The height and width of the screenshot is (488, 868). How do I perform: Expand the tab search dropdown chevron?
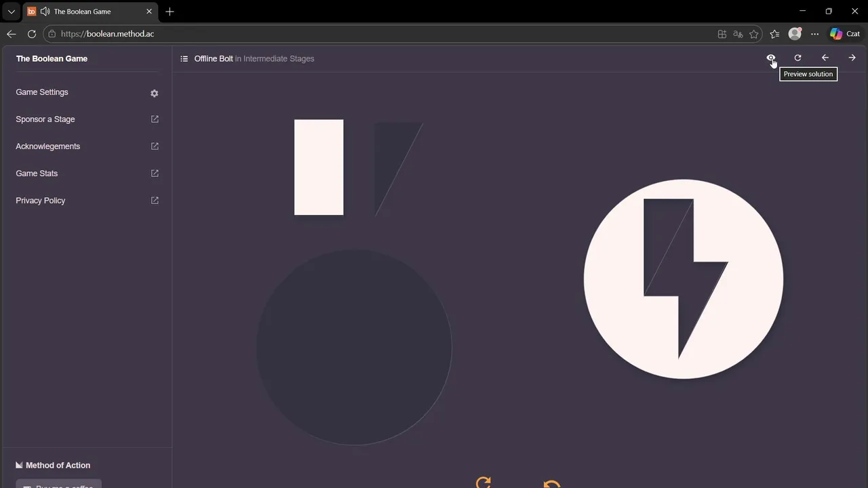(12, 12)
